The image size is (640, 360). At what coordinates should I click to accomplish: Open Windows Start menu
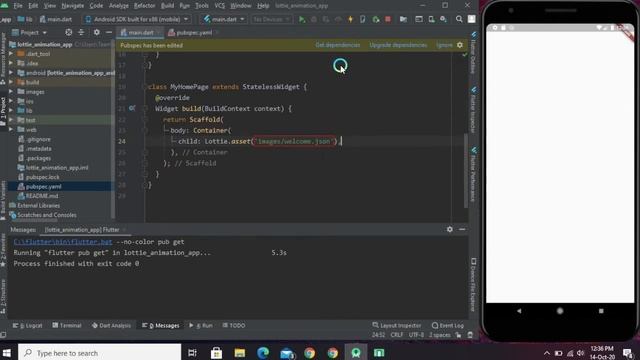7,353
